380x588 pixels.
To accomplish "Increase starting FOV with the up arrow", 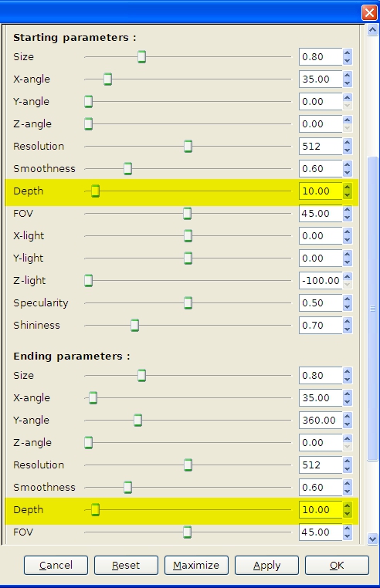I will (x=348, y=210).
